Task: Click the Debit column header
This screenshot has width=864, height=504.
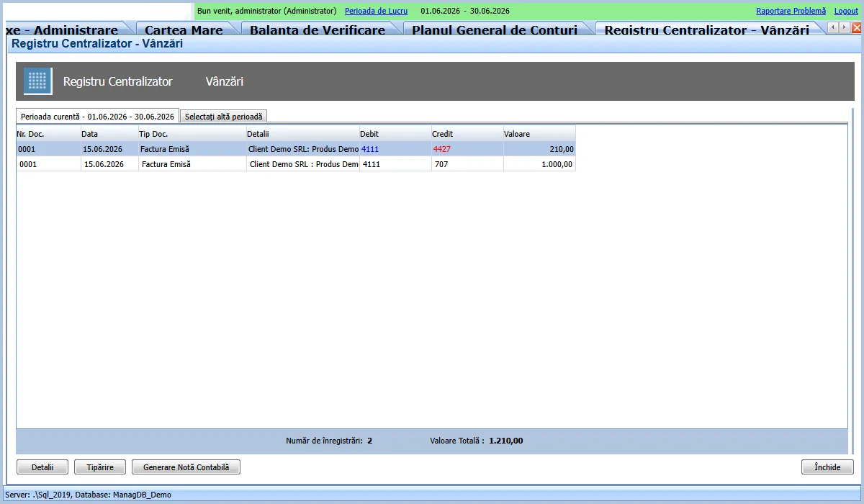Action: 395,134
